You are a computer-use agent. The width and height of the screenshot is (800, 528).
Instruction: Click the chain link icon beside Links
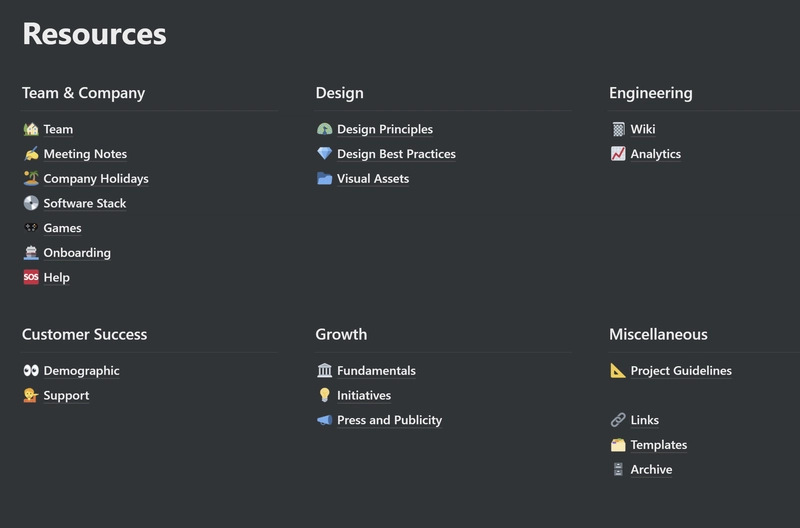tap(618, 420)
